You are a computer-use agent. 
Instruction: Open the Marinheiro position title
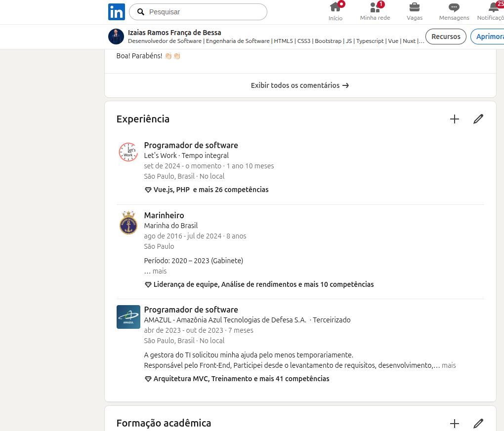pos(164,215)
